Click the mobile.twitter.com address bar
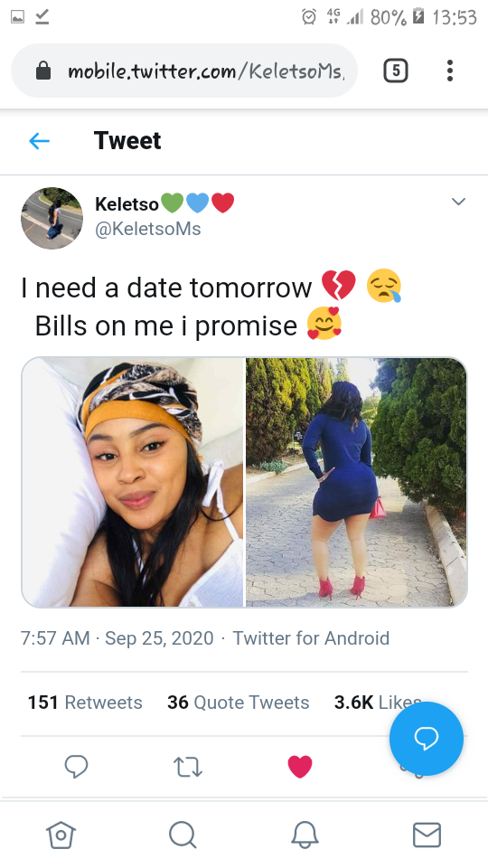This screenshot has width=488, height=868. point(184,71)
